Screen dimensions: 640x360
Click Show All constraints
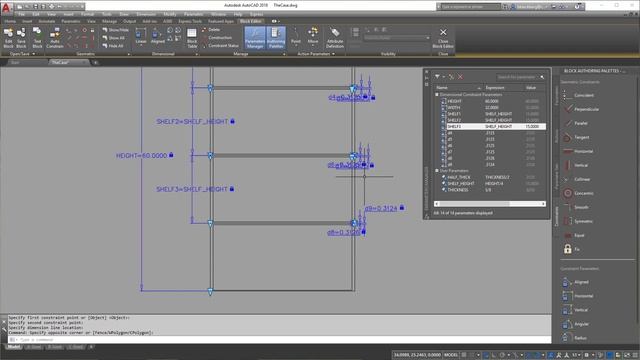pyautogui.click(x=113, y=38)
